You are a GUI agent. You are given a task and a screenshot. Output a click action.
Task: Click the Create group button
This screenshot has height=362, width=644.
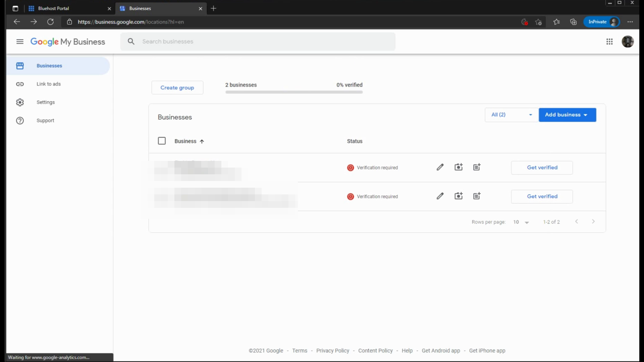177,87
